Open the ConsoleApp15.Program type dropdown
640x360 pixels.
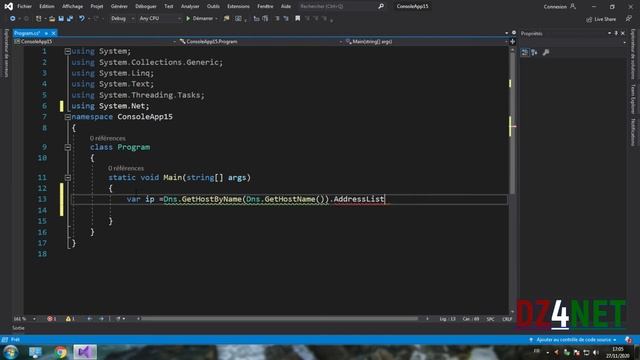click(x=260, y=42)
